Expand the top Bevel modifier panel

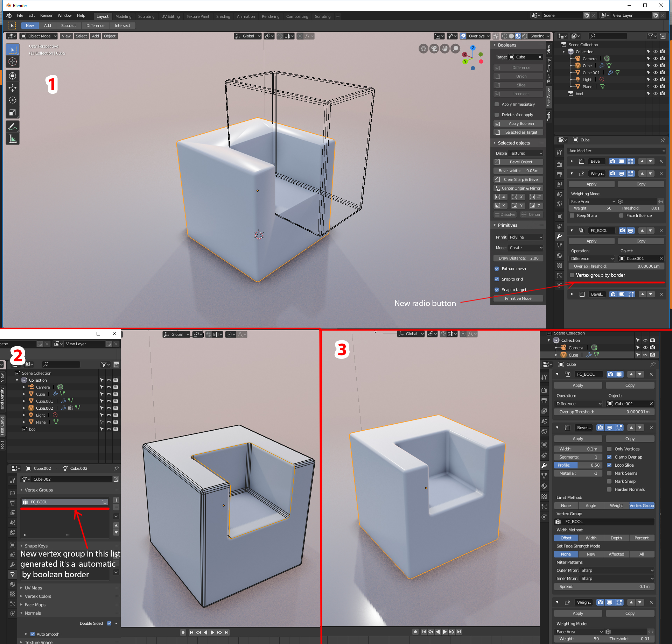tap(572, 161)
